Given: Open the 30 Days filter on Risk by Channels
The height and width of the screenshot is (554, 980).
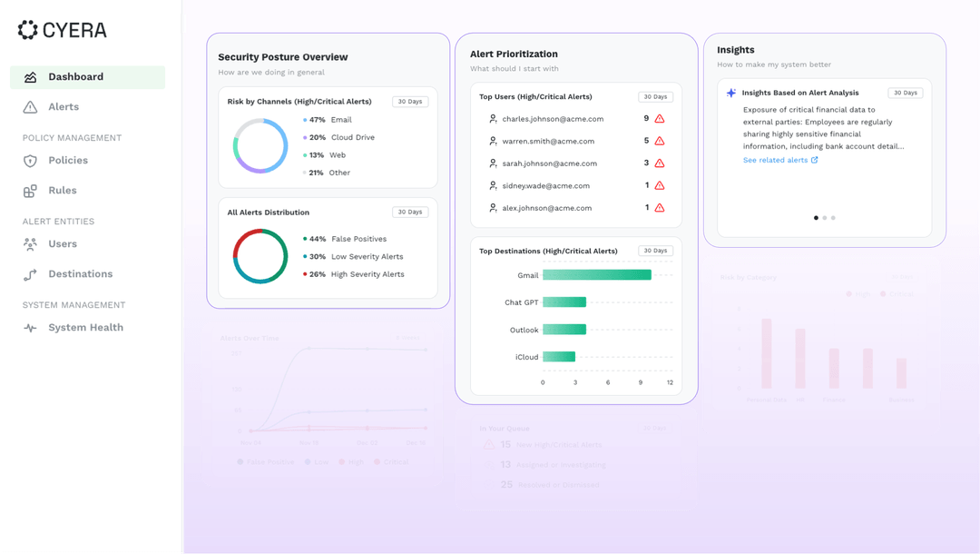Looking at the screenshot, I should pos(410,101).
